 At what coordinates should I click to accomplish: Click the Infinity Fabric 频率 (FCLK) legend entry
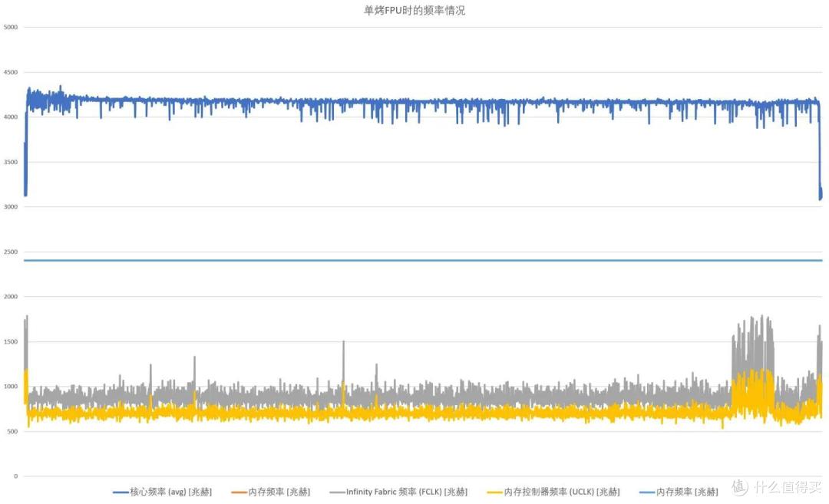398,492
